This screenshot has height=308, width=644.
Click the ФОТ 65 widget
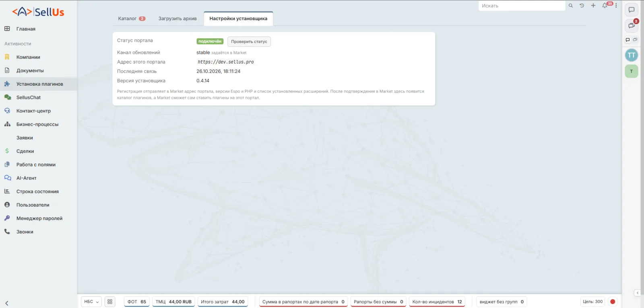(137, 302)
